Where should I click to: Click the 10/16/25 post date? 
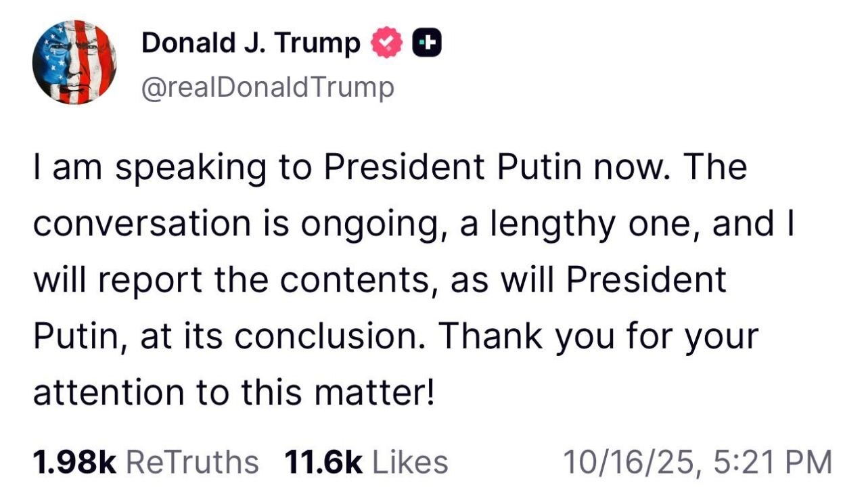[629, 462]
